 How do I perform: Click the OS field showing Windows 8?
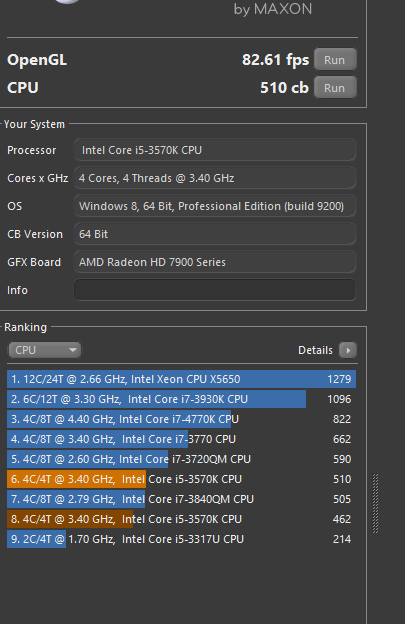(x=215, y=206)
